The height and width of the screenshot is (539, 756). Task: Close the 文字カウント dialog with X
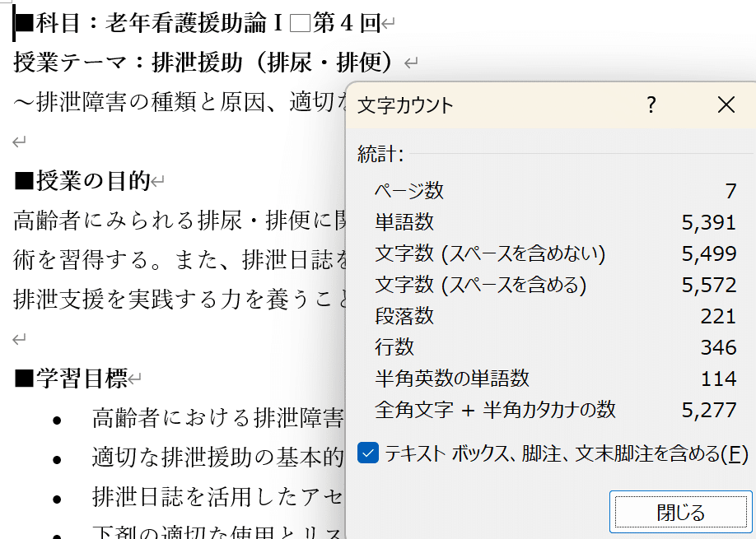click(x=726, y=105)
